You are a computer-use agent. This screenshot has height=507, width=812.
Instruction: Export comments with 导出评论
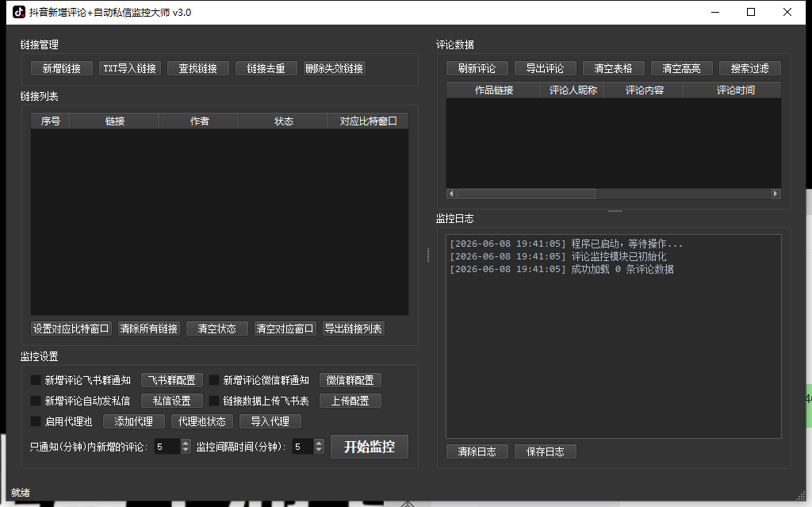click(546, 68)
